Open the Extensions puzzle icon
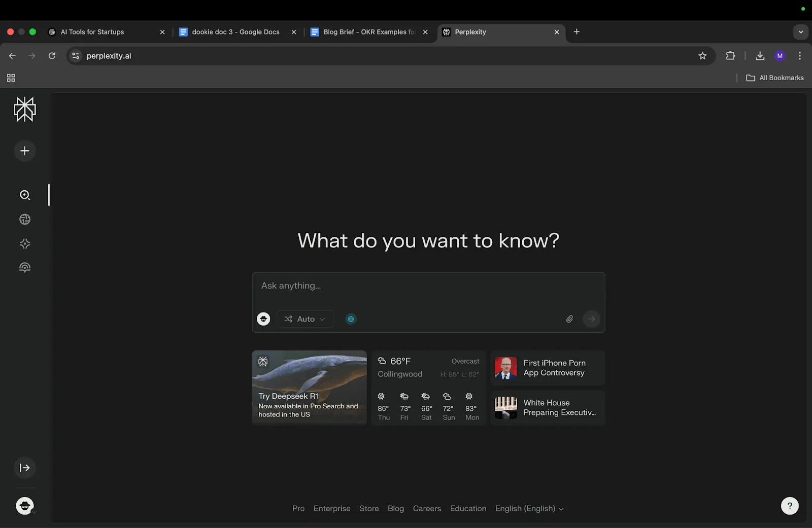This screenshot has height=528, width=812. point(731,56)
